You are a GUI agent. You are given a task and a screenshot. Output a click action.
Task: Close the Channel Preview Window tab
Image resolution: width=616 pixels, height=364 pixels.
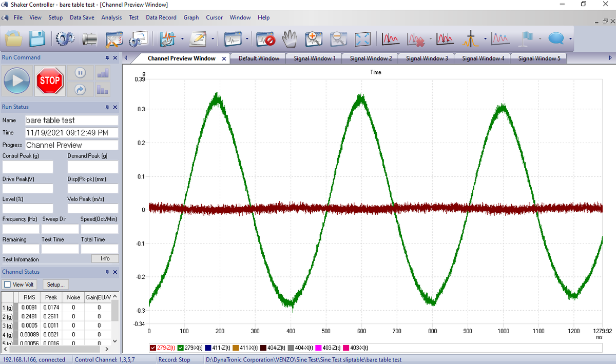(x=224, y=58)
